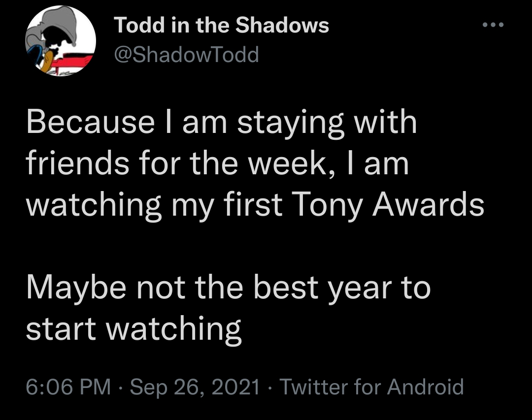Click the word 'Shadows' in display name
The image size is (532, 420).
282,25
